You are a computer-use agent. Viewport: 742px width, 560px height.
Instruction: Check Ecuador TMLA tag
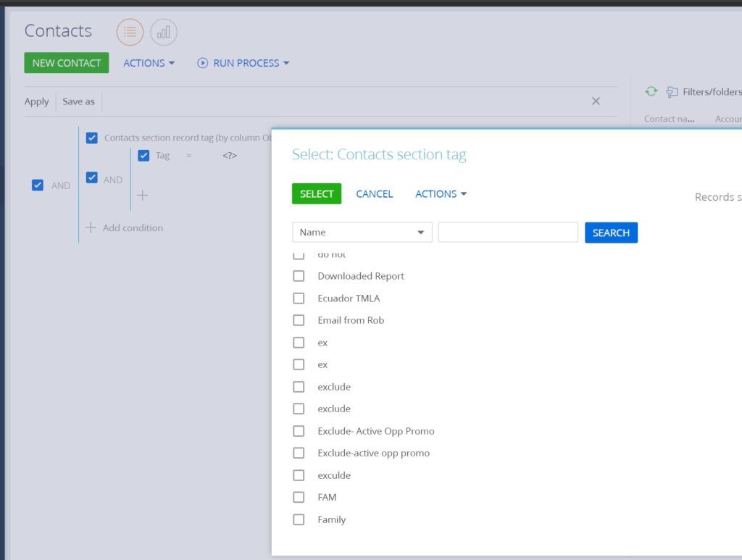click(299, 298)
